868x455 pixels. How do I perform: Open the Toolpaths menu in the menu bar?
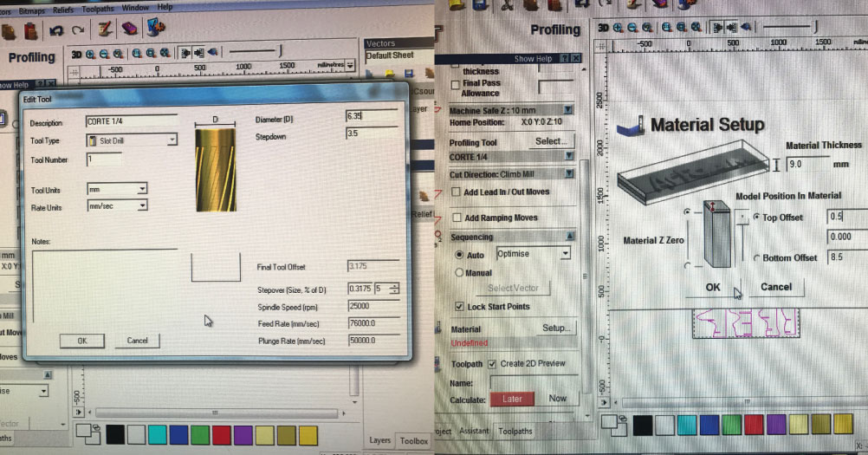97,9
